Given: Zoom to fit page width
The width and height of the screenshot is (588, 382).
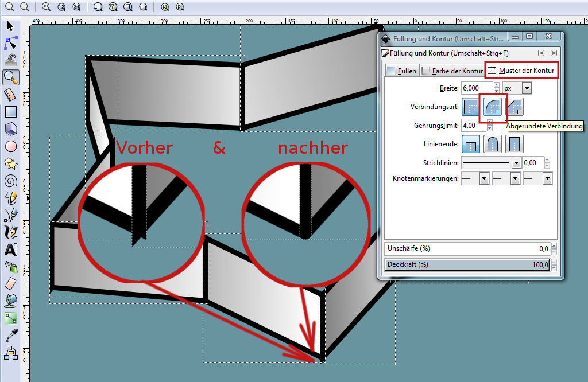Looking at the screenshot, I should click(x=143, y=7).
